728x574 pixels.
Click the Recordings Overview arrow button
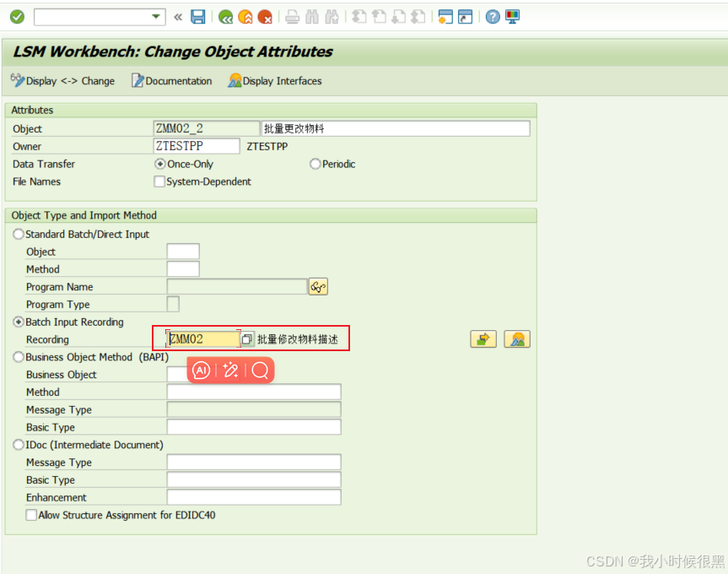483,339
